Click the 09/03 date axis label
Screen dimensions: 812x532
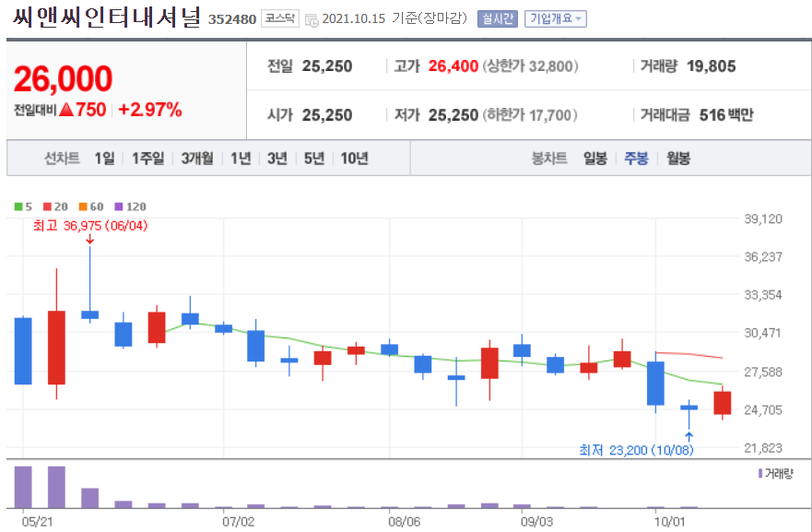tap(536, 521)
